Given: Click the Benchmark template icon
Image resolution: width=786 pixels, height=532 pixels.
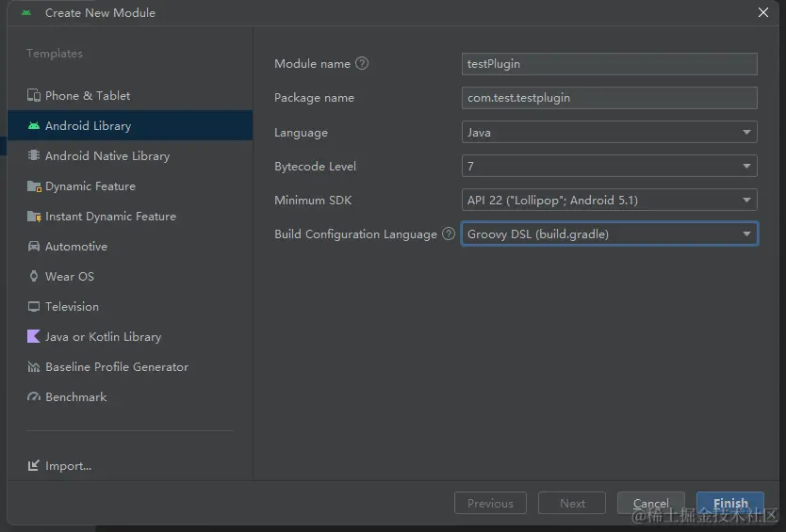Looking at the screenshot, I should [x=34, y=397].
